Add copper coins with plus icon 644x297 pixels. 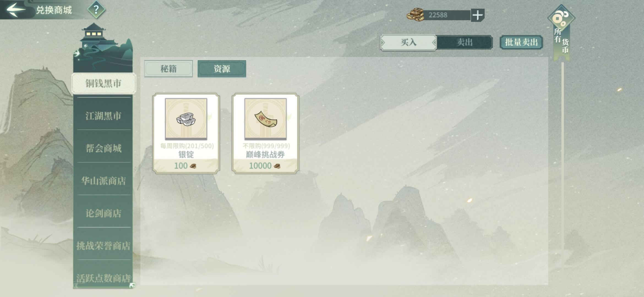pos(477,15)
